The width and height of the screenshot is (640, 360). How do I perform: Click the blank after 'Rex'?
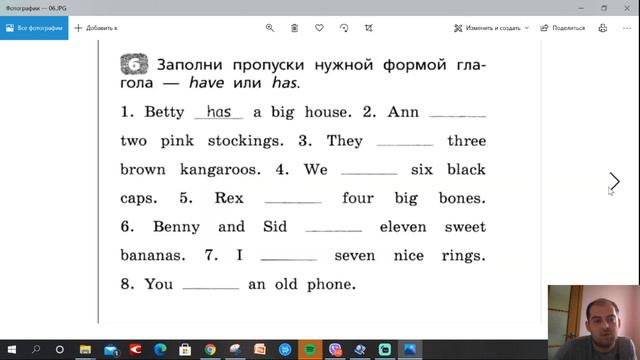293,199
